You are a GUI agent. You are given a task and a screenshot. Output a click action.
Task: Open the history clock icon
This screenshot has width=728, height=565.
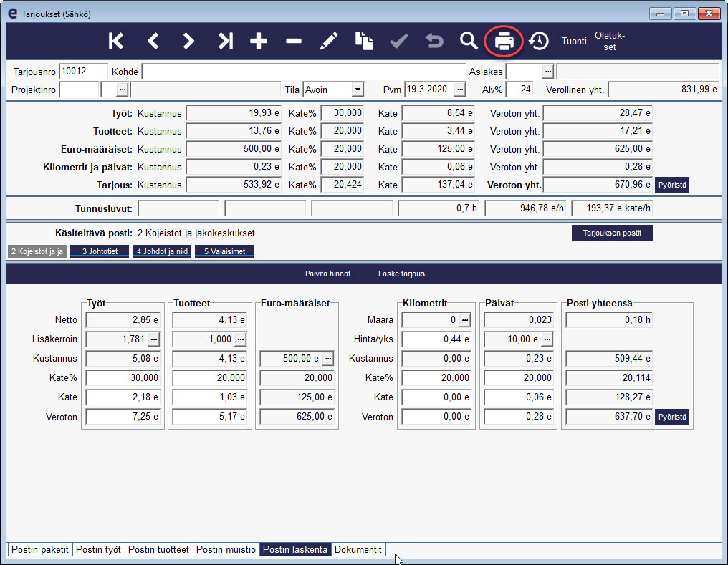539,42
